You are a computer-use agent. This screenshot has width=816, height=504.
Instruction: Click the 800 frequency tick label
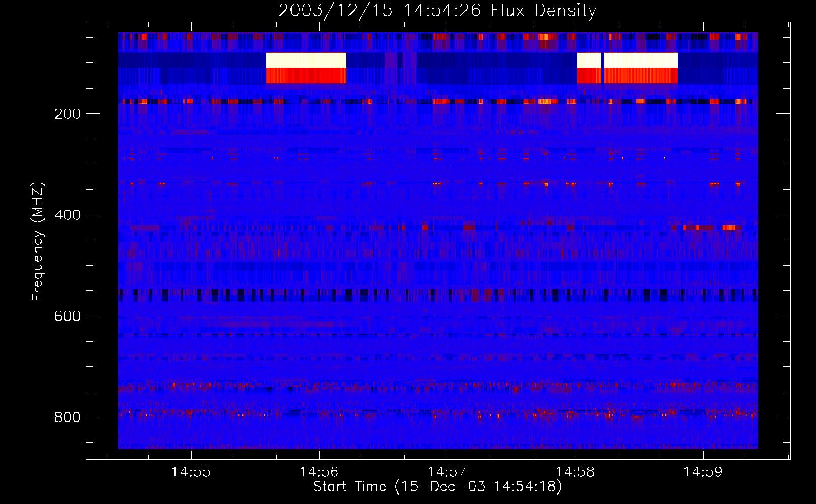click(67, 417)
